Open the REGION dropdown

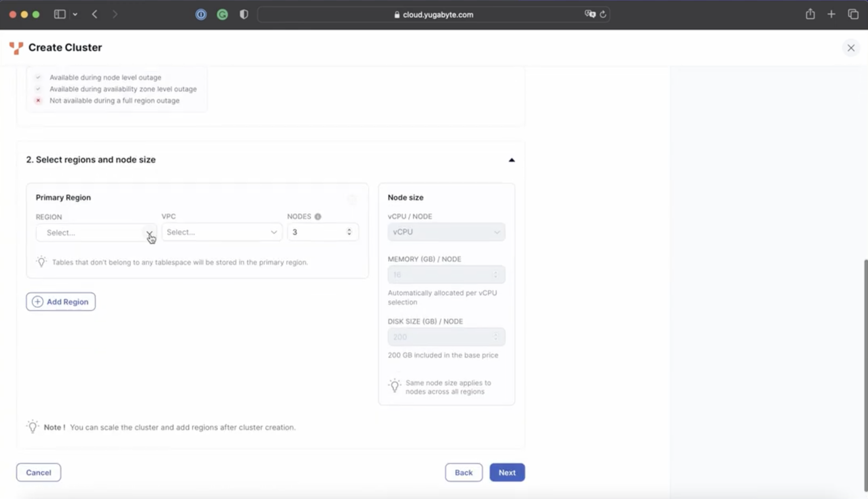coord(96,233)
